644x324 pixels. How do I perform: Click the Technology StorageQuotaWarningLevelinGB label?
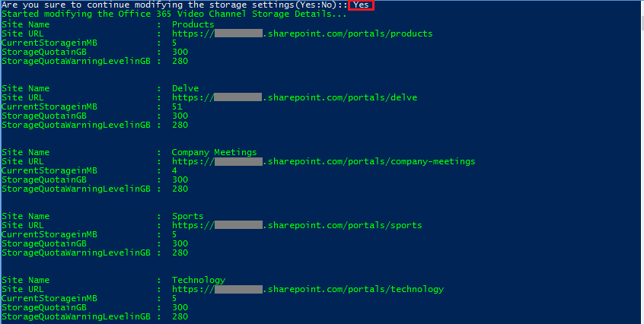pos(75,316)
